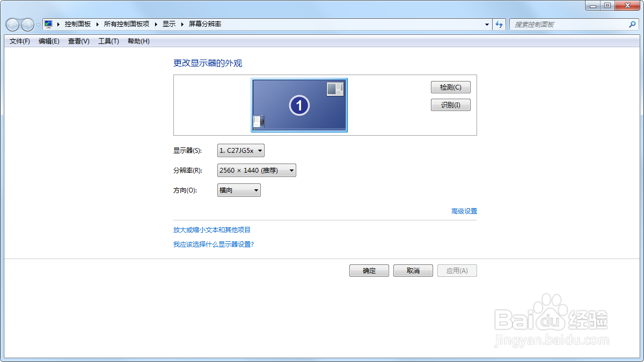Select 控制面板 in the address breadcrumb

click(78, 24)
